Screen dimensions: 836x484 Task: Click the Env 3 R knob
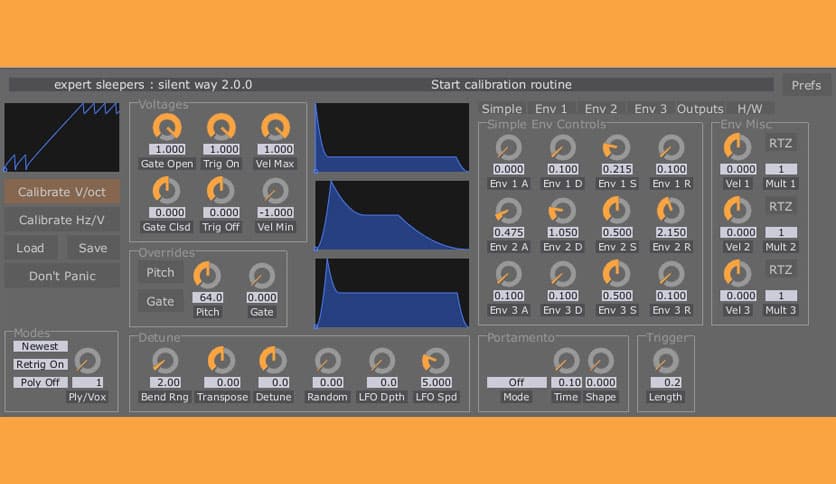671,274
